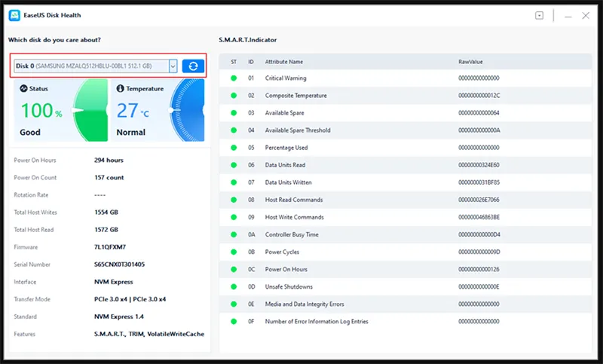Click the NVM Express 1.4 standard value
The height and width of the screenshot is (364, 603).
tap(119, 317)
